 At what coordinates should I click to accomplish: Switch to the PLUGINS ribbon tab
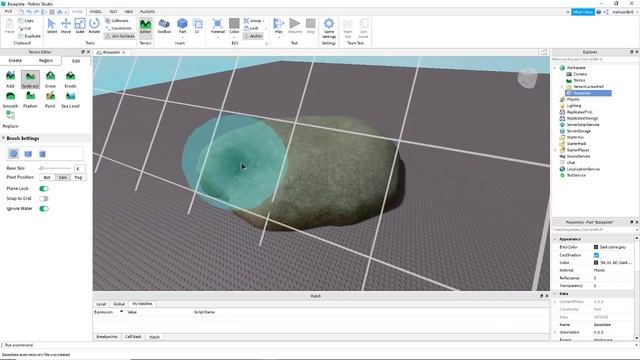[x=147, y=12]
